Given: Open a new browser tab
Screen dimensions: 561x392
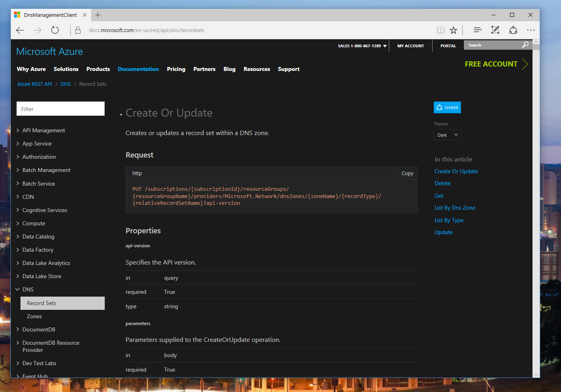Looking at the screenshot, I should (98, 15).
